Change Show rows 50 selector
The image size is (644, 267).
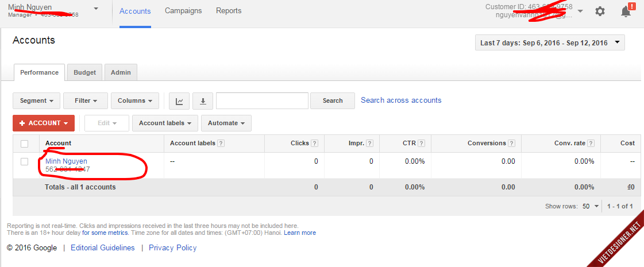click(591, 206)
